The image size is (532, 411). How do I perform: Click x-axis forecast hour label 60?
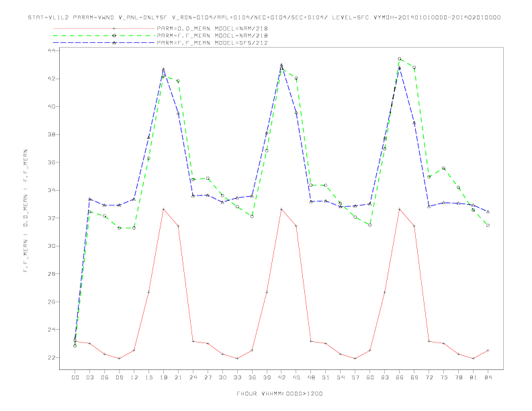[370, 377]
